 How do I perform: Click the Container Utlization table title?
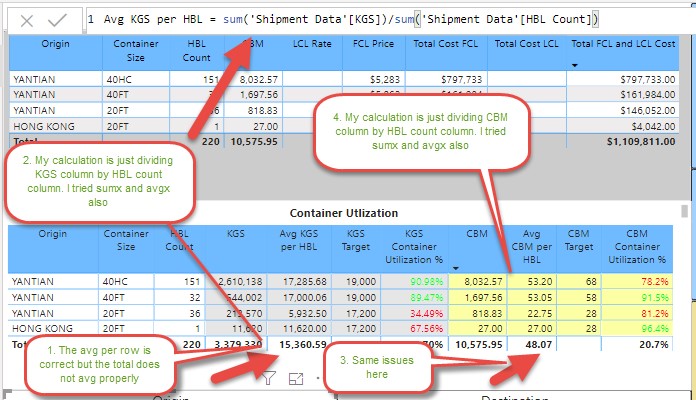point(344,213)
